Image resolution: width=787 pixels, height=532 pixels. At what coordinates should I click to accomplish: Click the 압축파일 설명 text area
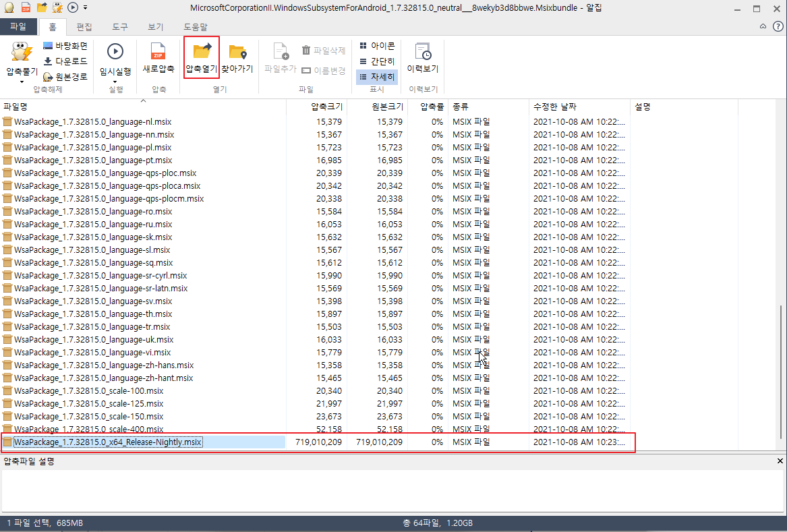[392, 491]
